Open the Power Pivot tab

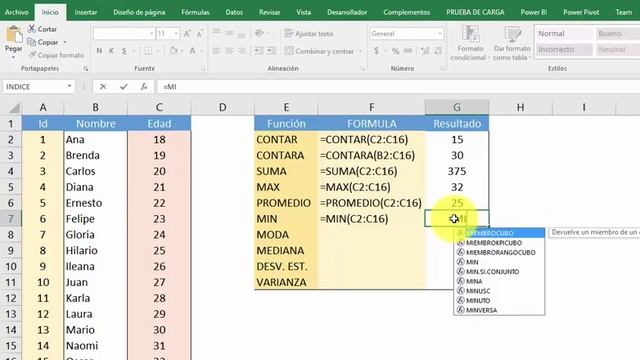pyautogui.click(x=581, y=12)
